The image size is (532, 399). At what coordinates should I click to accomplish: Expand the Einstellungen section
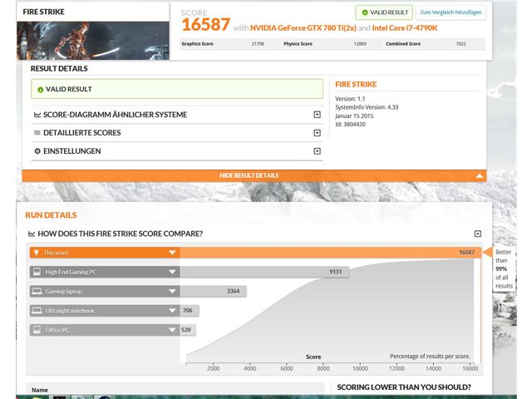[x=318, y=151]
